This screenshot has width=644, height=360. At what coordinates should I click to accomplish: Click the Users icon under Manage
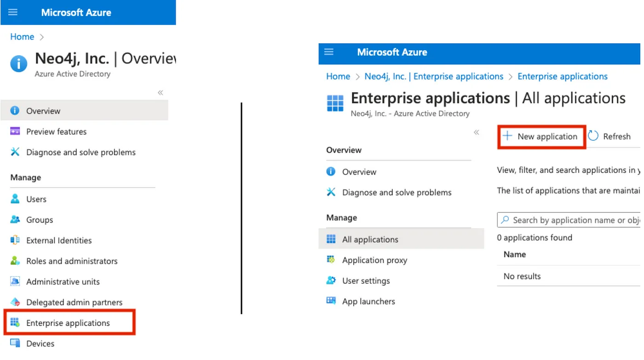15,199
